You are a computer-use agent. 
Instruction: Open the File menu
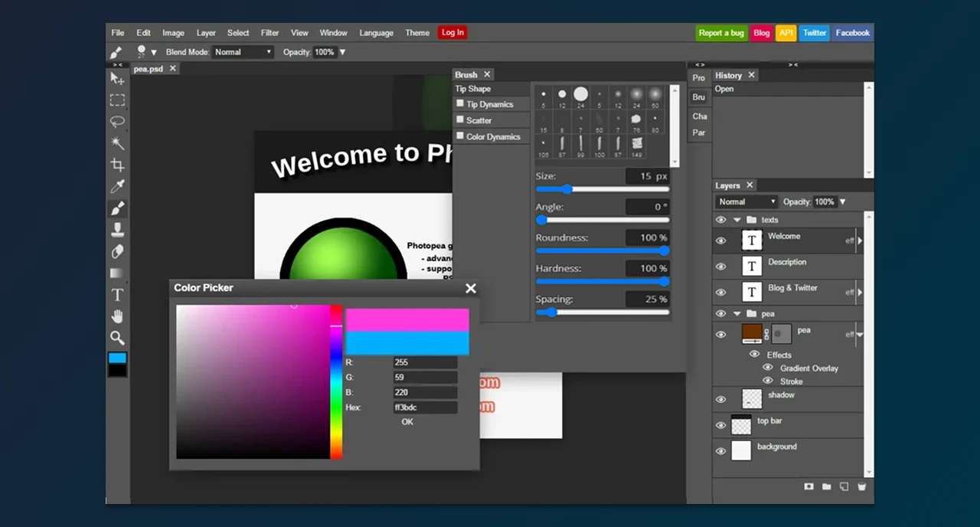[x=118, y=33]
